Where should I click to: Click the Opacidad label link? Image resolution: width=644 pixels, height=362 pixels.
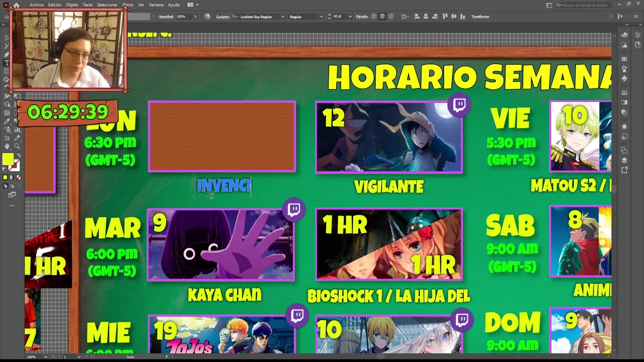pyautogui.click(x=166, y=17)
